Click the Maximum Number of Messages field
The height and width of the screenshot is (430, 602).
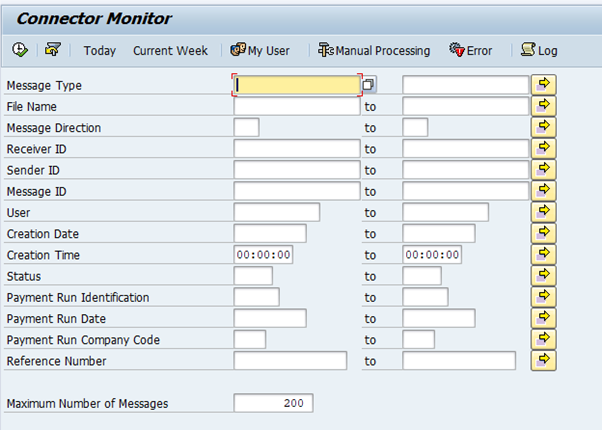coord(273,403)
